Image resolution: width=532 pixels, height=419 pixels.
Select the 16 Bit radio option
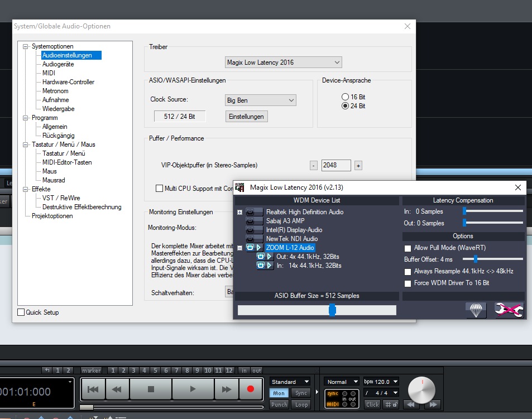click(x=345, y=97)
